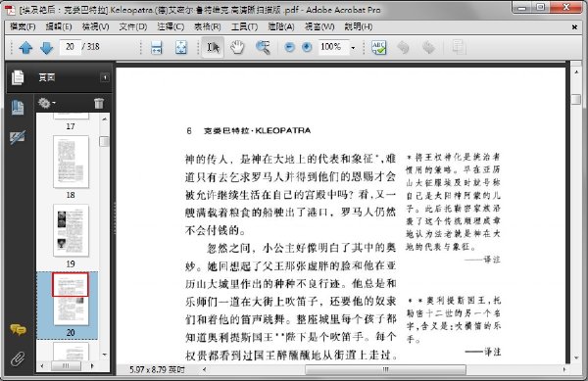Run the ABC spell check tool

pyautogui.click(x=378, y=47)
